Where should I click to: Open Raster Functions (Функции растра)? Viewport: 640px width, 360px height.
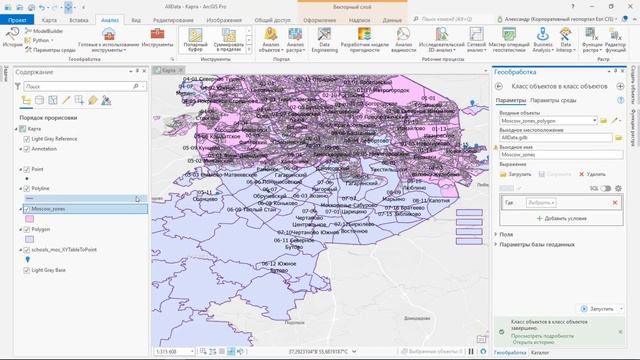pyautogui.click(x=592, y=40)
